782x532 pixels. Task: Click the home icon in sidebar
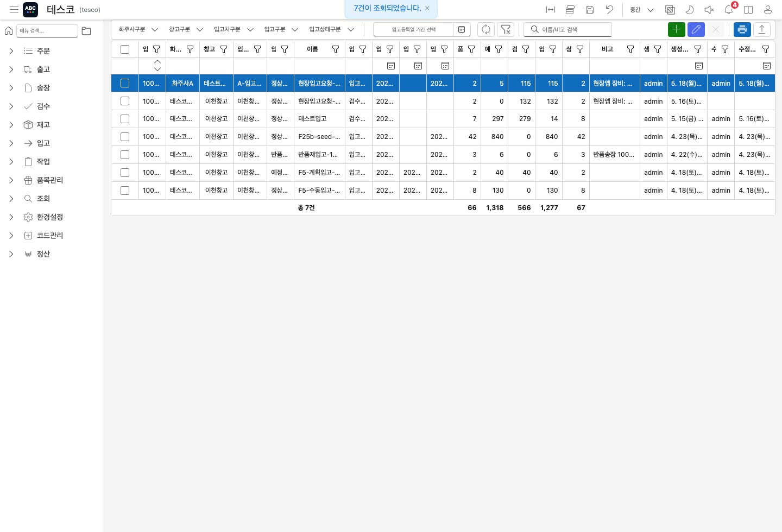9,31
